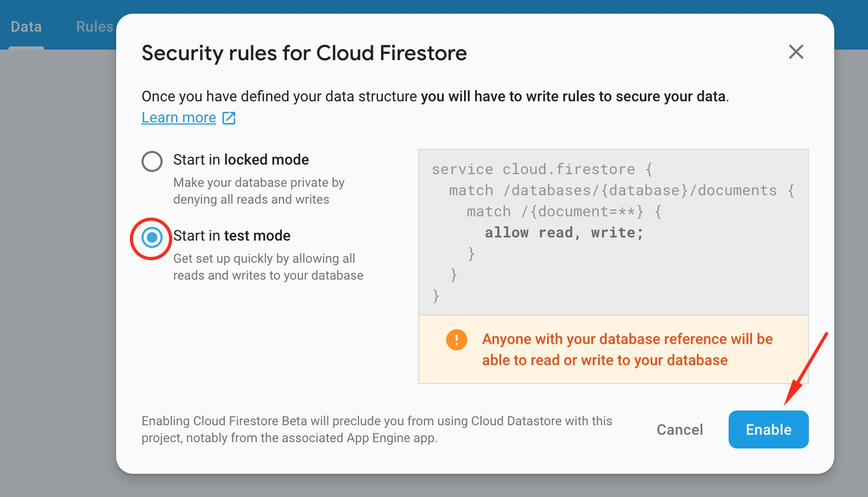The width and height of the screenshot is (868, 497).
Task: Switch to the Data tab
Action: (x=26, y=27)
